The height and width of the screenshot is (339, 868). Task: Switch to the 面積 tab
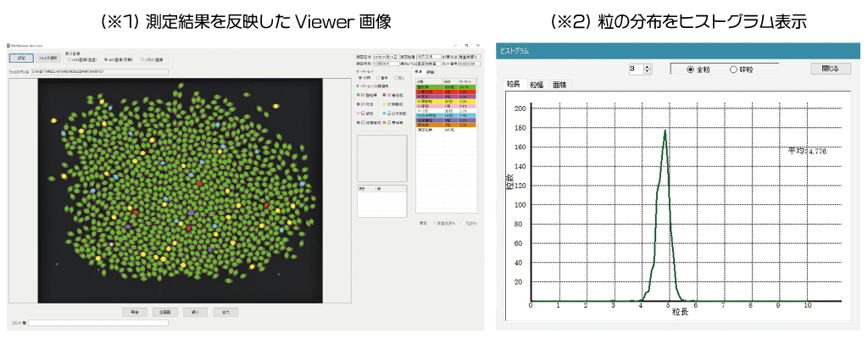pyautogui.click(x=559, y=85)
